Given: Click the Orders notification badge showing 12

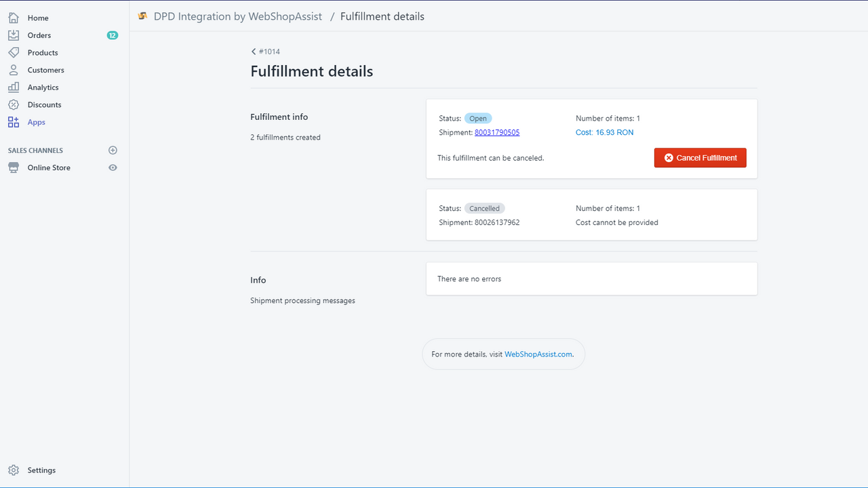Looking at the screenshot, I should [x=113, y=35].
